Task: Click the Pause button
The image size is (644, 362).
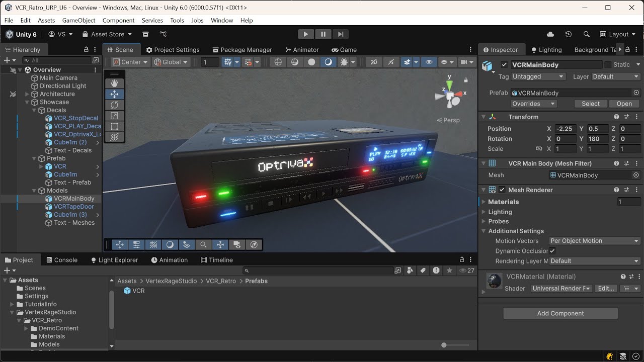Action: (x=323, y=34)
